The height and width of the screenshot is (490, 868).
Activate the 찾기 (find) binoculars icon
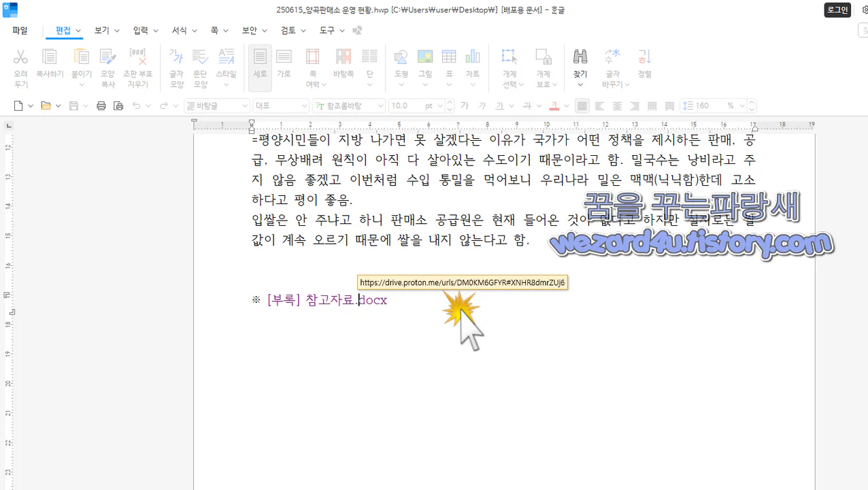point(580,56)
